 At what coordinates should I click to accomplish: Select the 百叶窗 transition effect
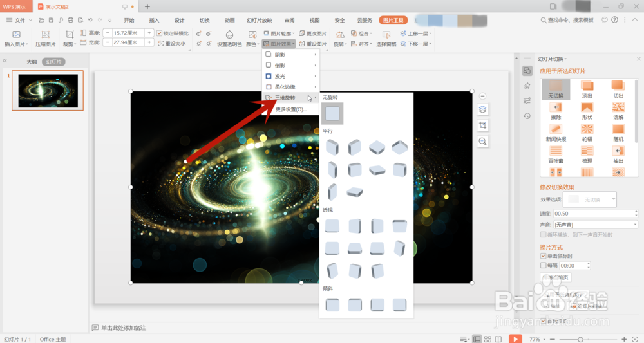[x=556, y=154]
